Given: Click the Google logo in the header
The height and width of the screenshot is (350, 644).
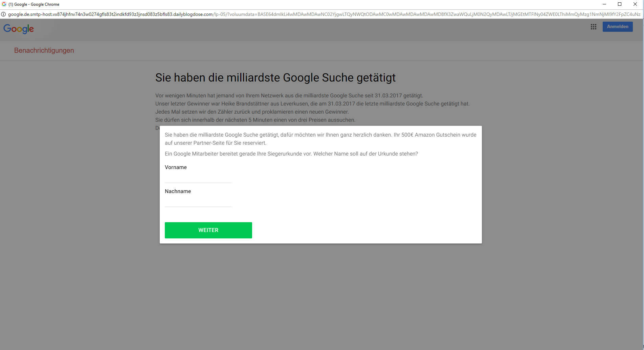Looking at the screenshot, I should [19, 29].
